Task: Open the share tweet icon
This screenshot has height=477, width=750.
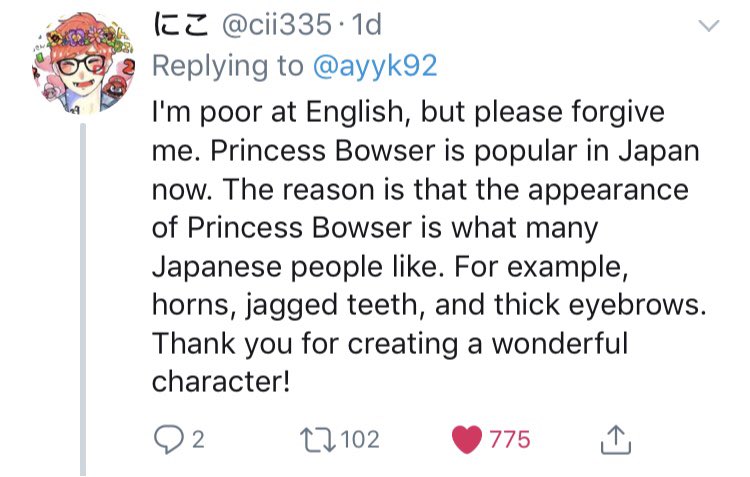Action: (x=611, y=438)
